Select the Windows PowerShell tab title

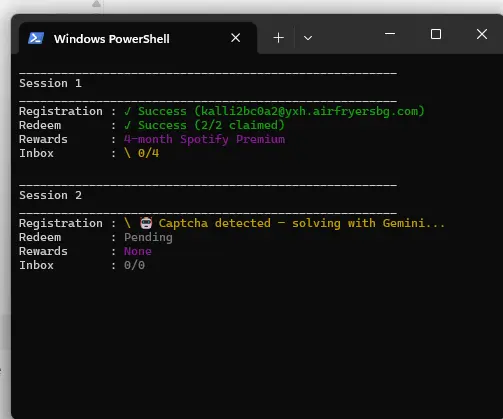[x=112, y=39]
